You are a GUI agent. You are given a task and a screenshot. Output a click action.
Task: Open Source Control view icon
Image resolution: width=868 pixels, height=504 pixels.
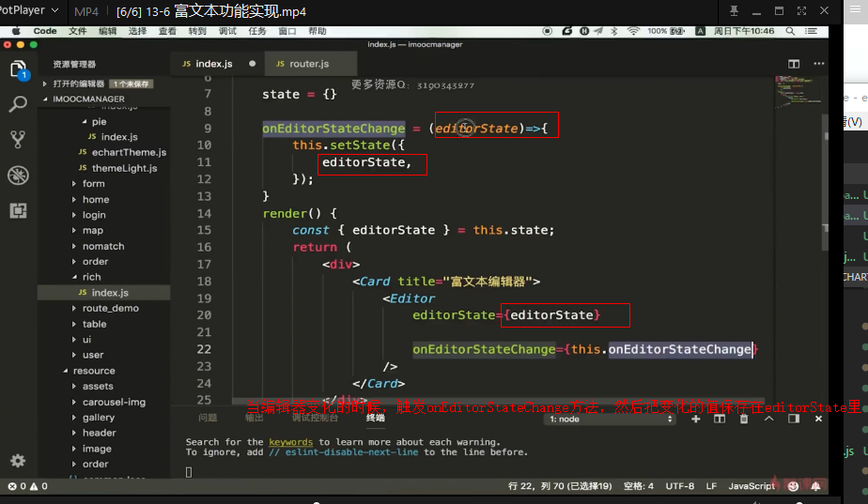click(x=18, y=140)
